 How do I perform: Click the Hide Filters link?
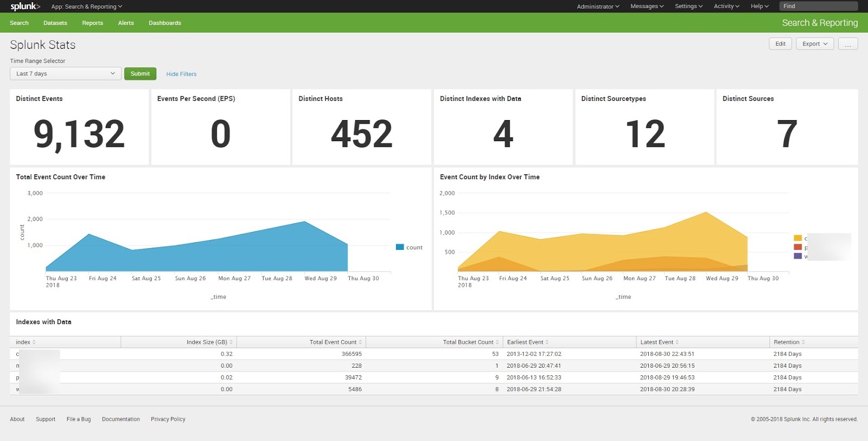tap(181, 74)
